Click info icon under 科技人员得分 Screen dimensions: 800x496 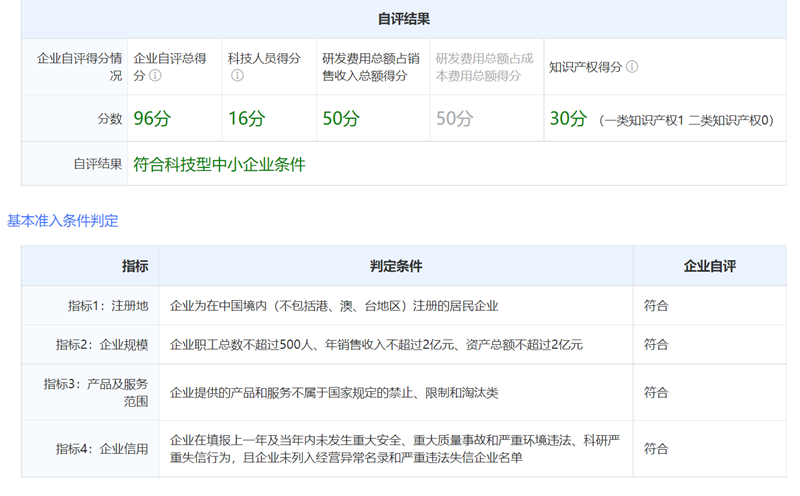click(237, 76)
